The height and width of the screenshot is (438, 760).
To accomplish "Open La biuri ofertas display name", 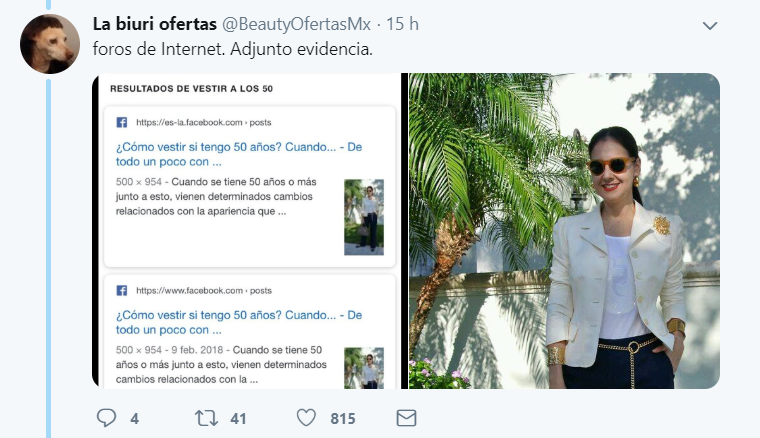I will pos(155,24).
